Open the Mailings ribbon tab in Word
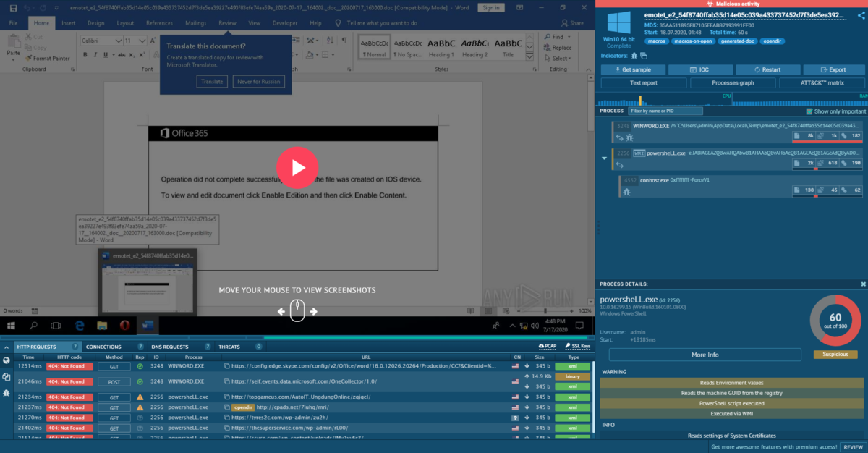Image resolution: width=868 pixels, height=453 pixels. tap(195, 23)
